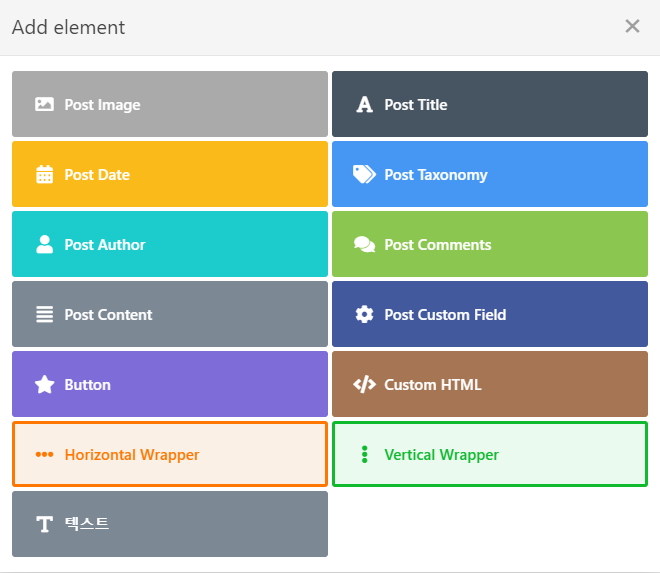This screenshot has width=660, height=573.
Task: Select the Vertical Wrapper element
Action: click(489, 454)
